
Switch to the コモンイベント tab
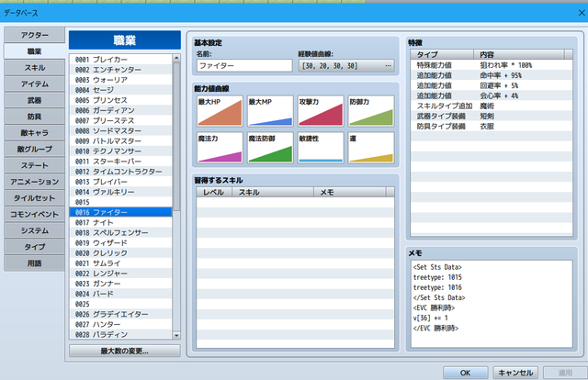[35, 215]
